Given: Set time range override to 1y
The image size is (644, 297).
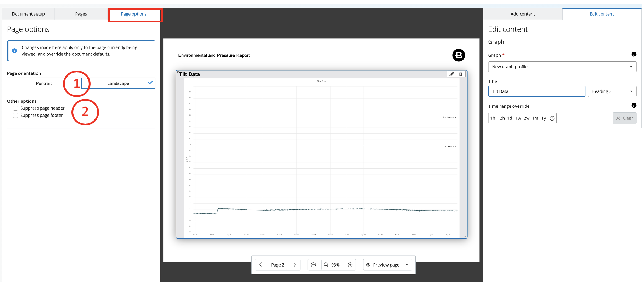Looking at the screenshot, I should (x=544, y=118).
